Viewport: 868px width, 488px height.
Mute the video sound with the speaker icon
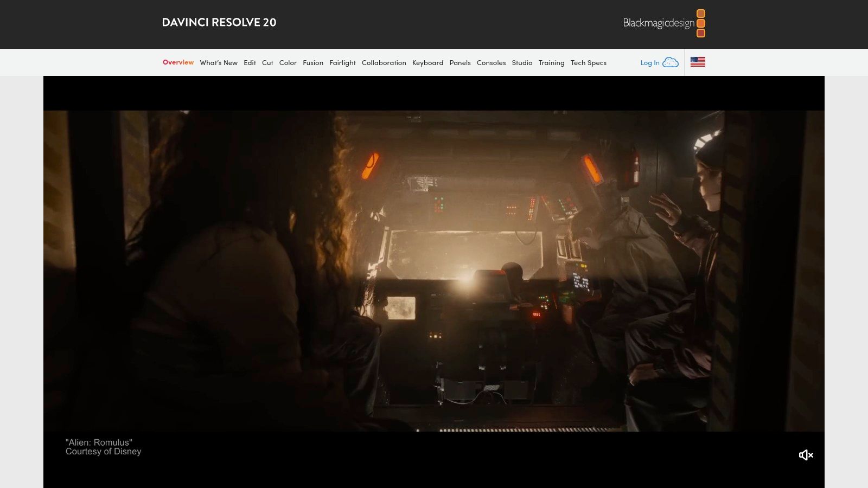click(806, 455)
